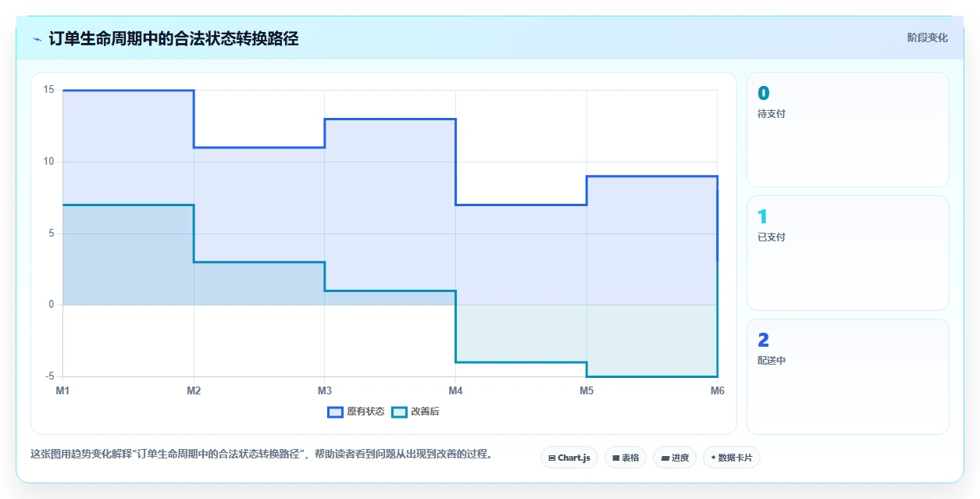Click the M3 x-axis label
This screenshot has width=980, height=499.
click(324, 390)
